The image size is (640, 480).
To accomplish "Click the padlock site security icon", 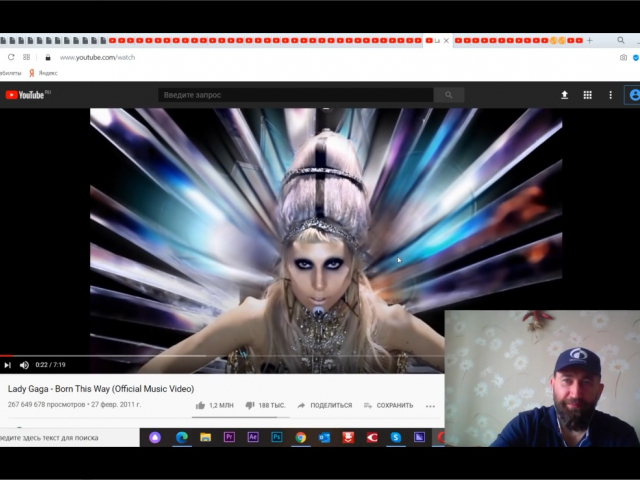I will [x=48, y=58].
